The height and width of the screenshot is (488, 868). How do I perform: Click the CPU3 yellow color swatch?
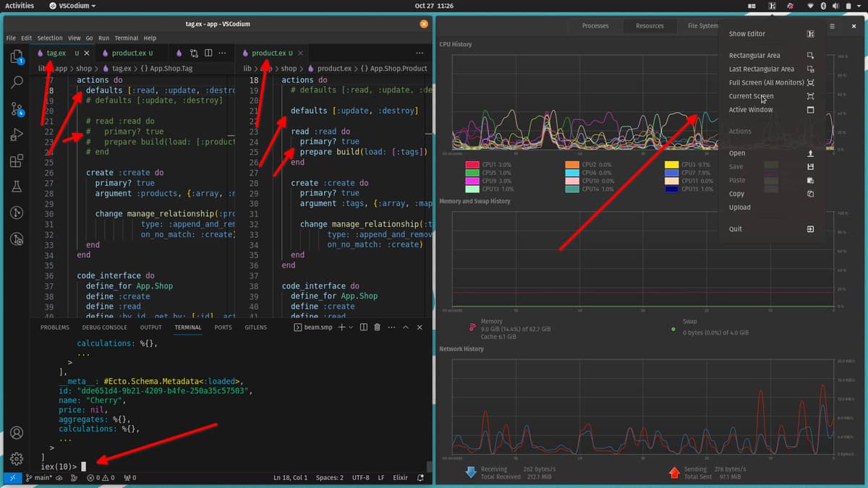click(671, 165)
